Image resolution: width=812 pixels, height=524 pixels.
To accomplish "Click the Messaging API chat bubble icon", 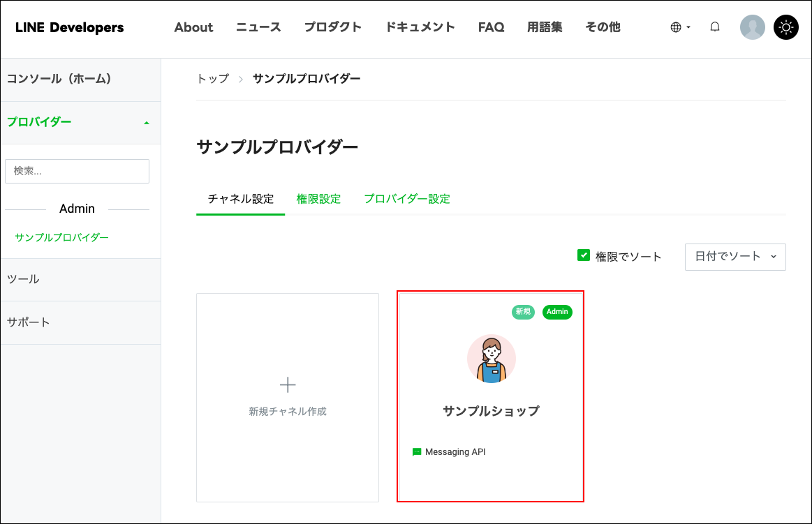I will (417, 452).
